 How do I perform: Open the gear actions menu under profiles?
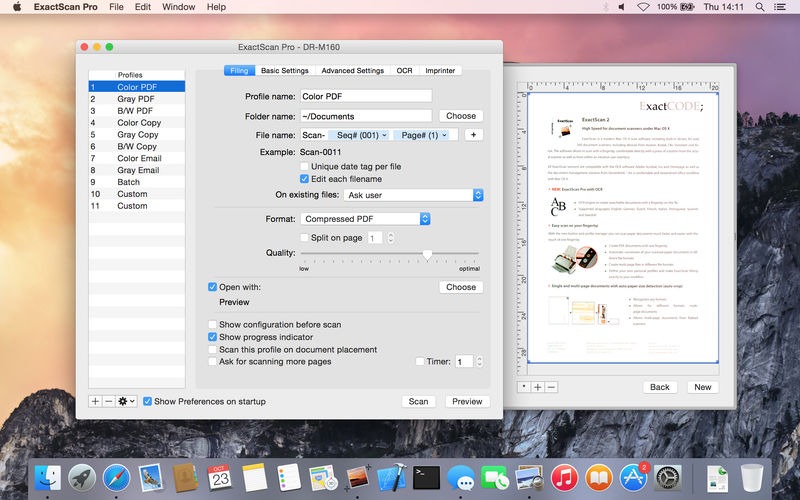click(126, 401)
